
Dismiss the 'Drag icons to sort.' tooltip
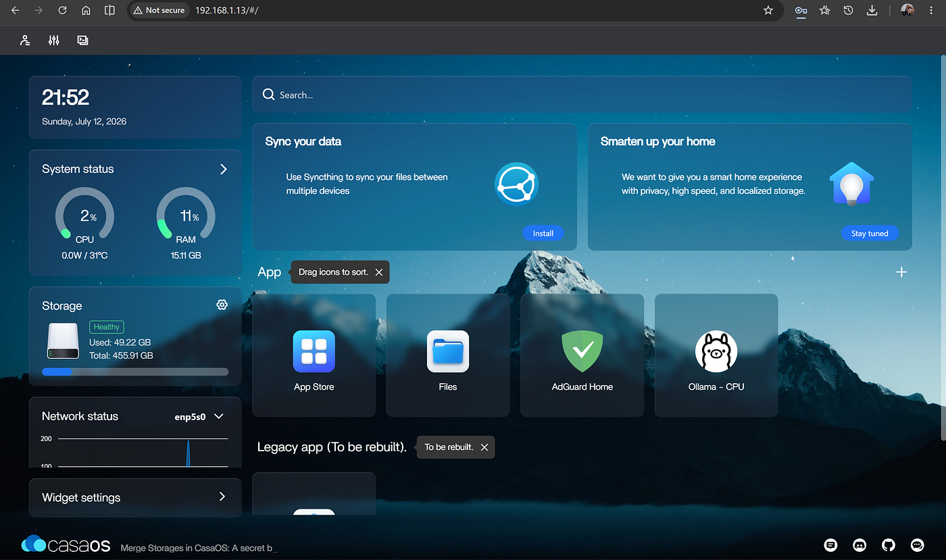[378, 272]
